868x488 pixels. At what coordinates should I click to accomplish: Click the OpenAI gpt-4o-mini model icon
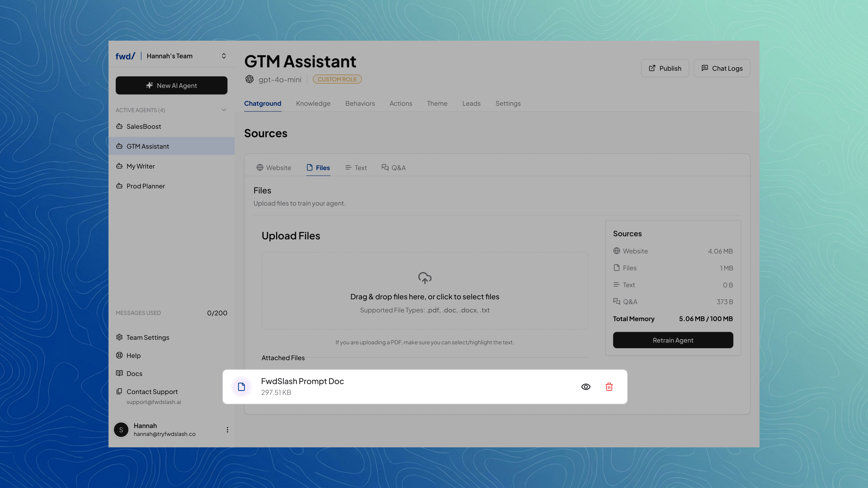(x=249, y=79)
